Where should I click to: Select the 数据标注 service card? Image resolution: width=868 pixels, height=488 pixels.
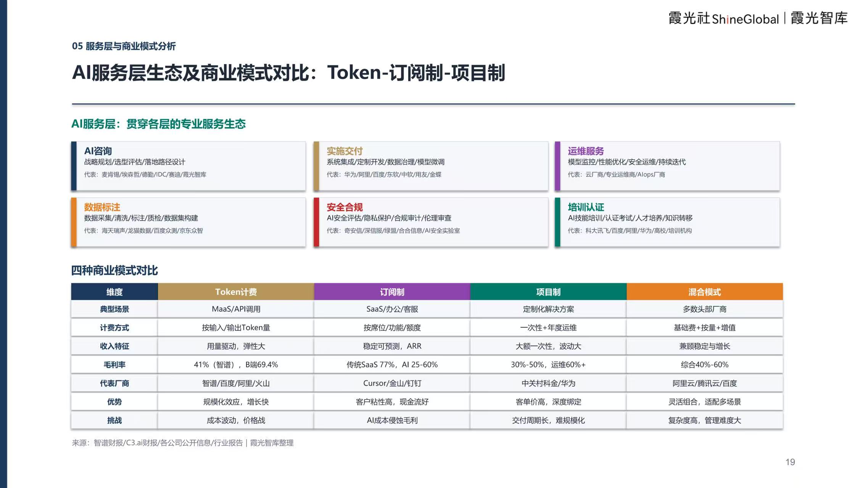[x=188, y=222]
